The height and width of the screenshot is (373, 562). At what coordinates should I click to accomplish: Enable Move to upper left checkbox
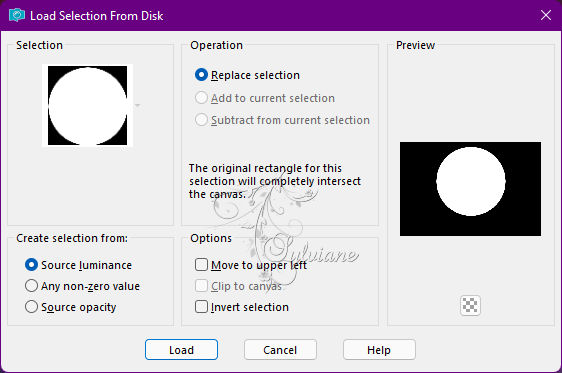tap(251, 265)
